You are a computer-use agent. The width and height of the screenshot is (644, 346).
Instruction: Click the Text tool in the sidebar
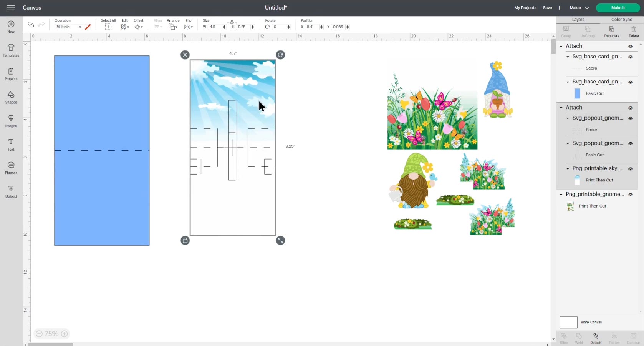pos(11,144)
